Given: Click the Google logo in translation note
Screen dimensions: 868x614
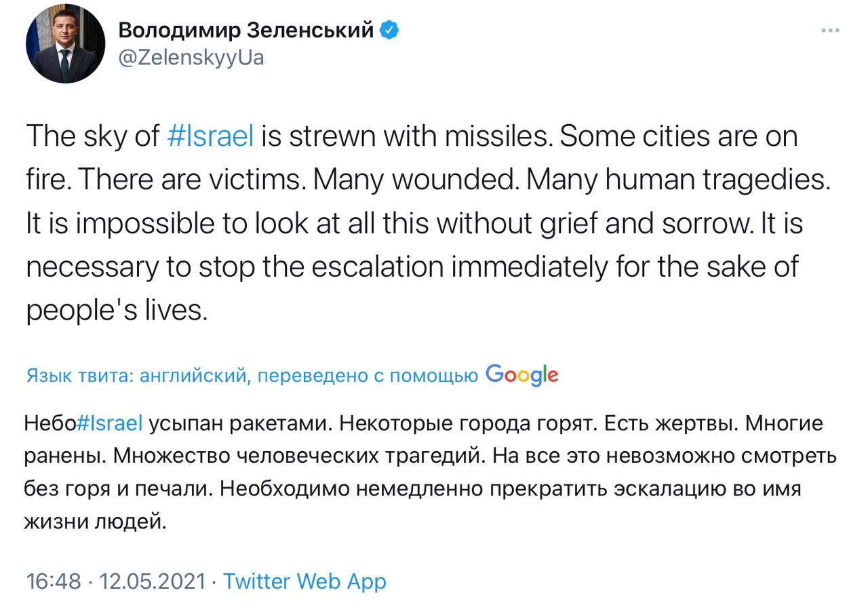Looking at the screenshot, I should [522, 375].
